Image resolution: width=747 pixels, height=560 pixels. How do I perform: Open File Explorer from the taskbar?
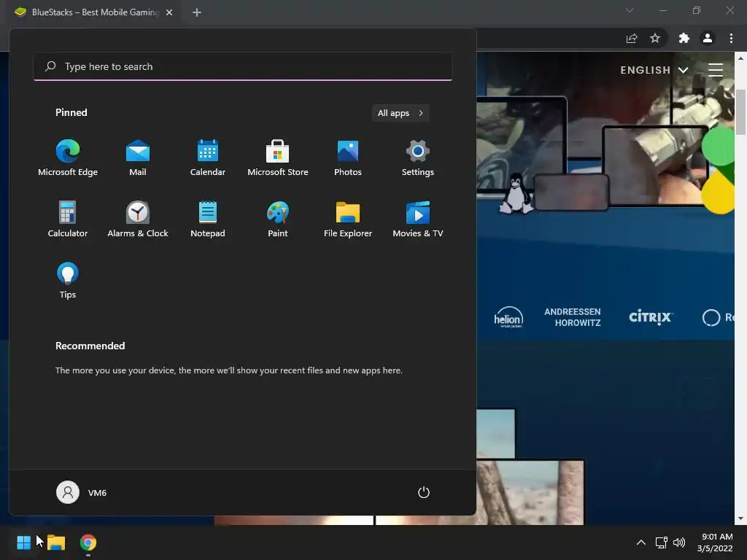(x=56, y=542)
